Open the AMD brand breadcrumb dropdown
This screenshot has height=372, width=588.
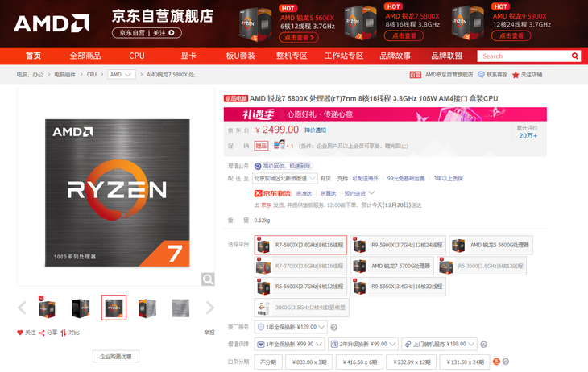click(122, 75)
